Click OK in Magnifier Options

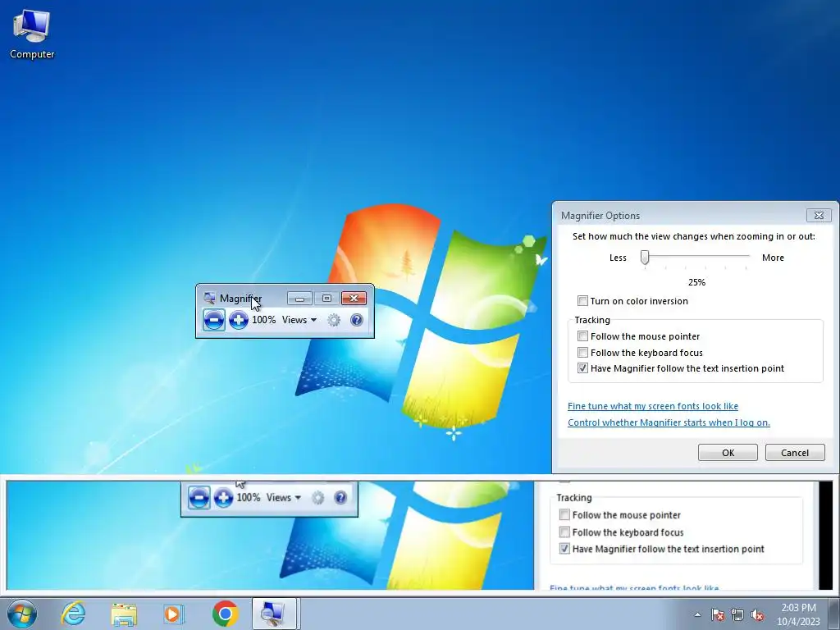tap(728, 453)
